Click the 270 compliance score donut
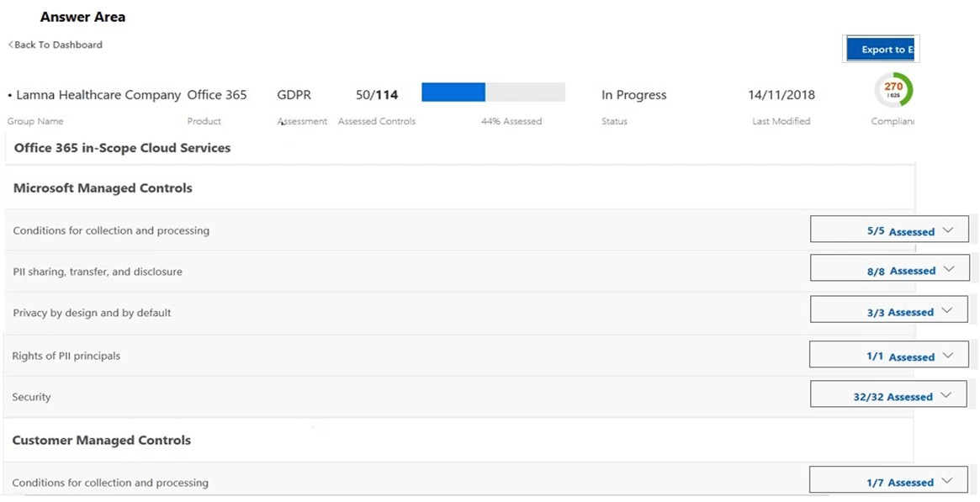This screenshot has height=502, width=980. (x=893, y=90)
